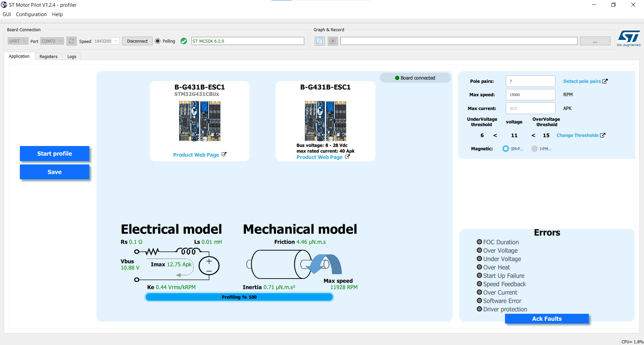Switch to the Registers tab

coord(48,56)
